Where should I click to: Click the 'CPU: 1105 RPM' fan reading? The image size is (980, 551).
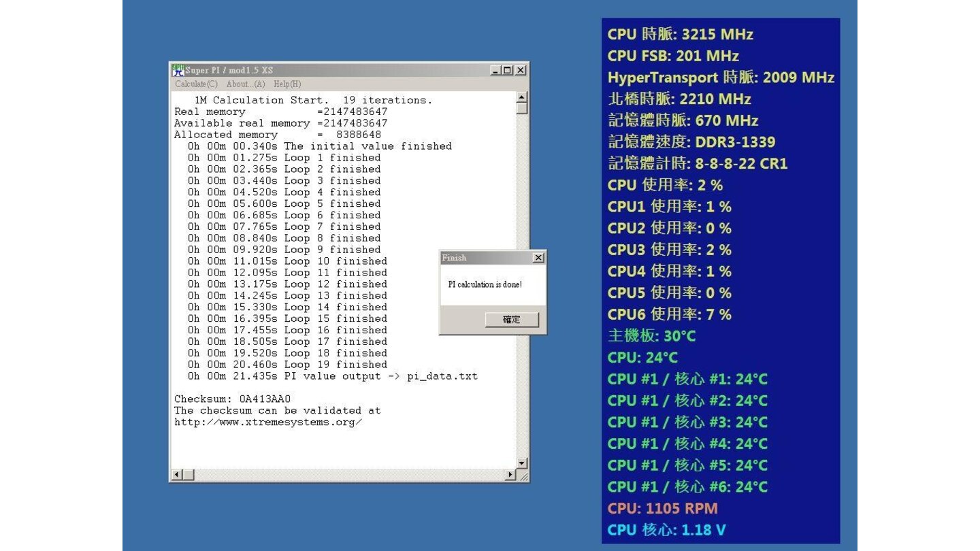point(662,509)
